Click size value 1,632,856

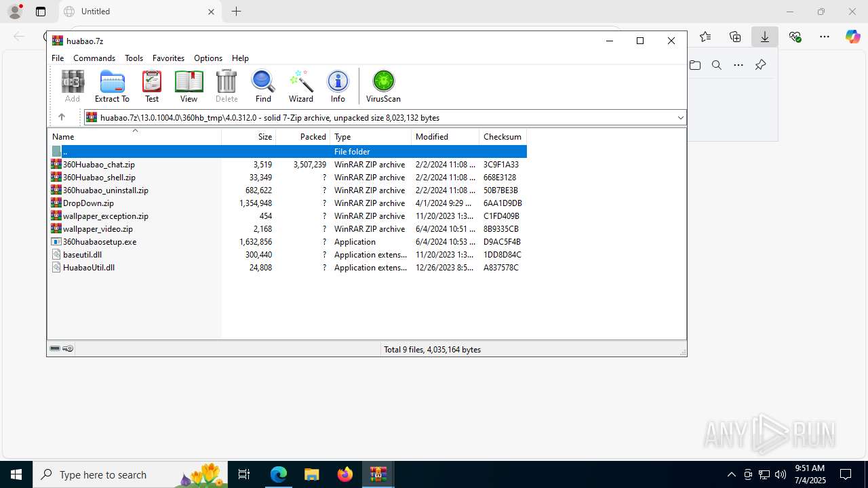pyautogui.click(x=256, y=242)
